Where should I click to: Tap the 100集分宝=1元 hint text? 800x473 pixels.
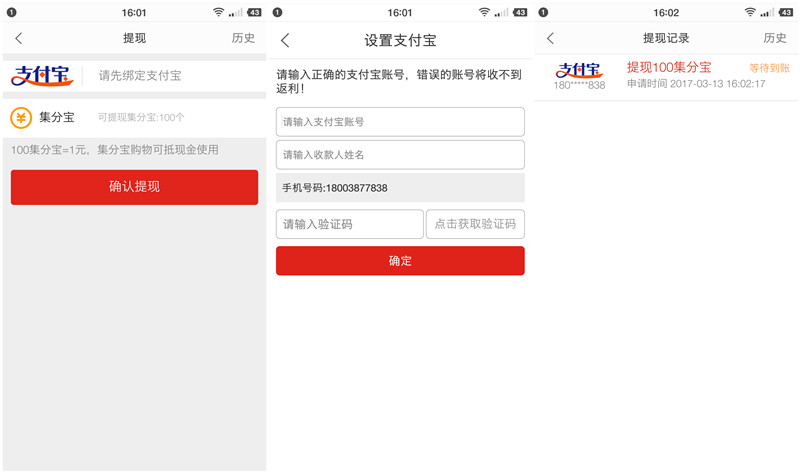[115, 150]
